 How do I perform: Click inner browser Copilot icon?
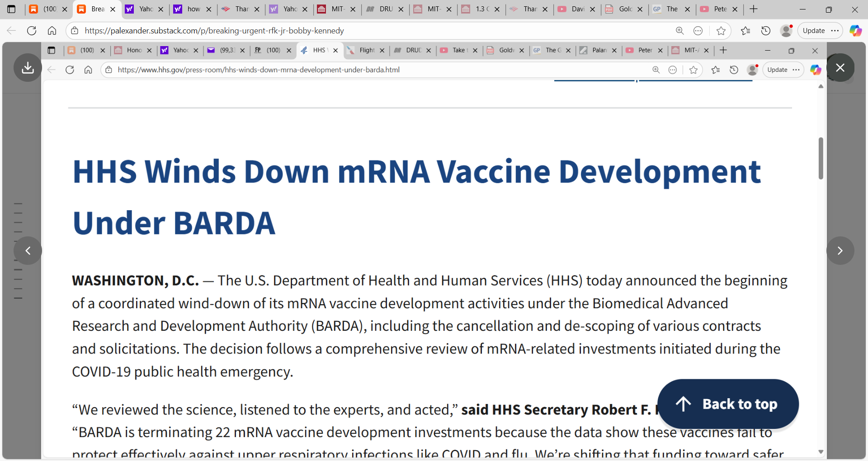[x=816, y=70]
